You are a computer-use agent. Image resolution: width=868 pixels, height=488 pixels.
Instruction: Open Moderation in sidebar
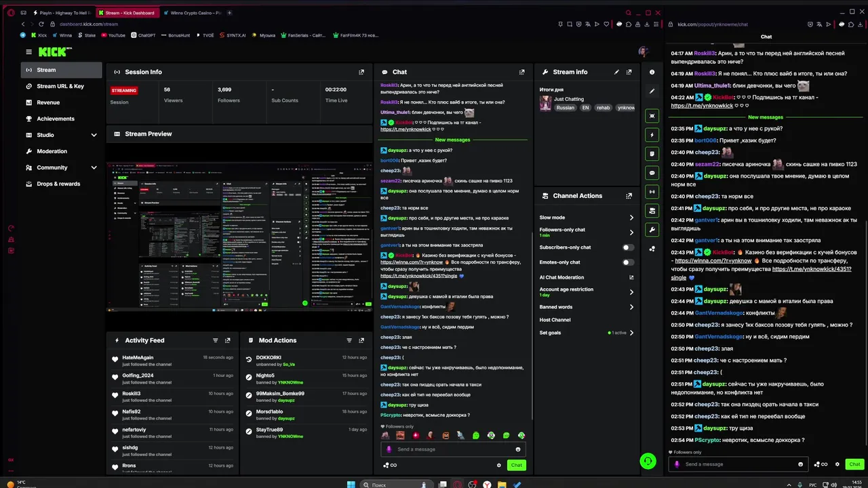click(x=62, y=151)
